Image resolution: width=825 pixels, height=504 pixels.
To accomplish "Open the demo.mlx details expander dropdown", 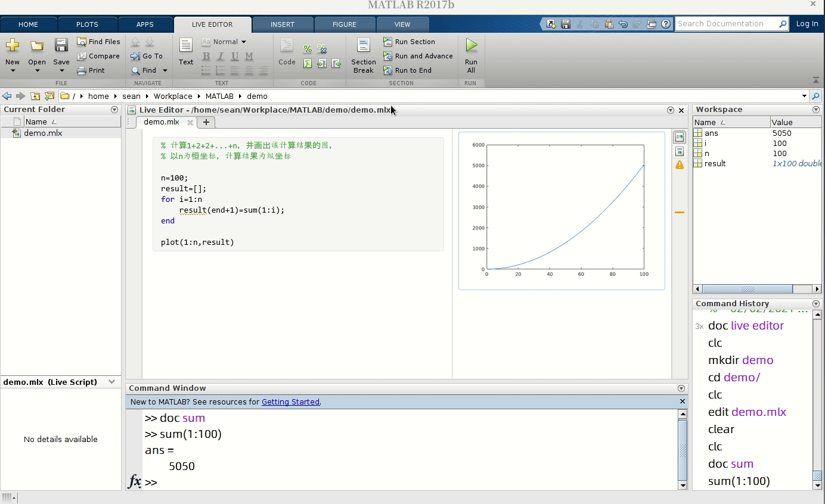I will [111, 382].
